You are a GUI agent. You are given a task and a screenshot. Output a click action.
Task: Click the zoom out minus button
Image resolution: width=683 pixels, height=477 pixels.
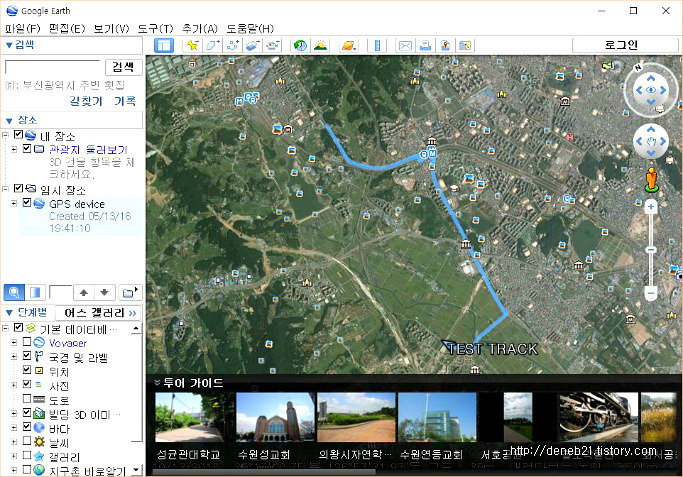tap(651, 293)
